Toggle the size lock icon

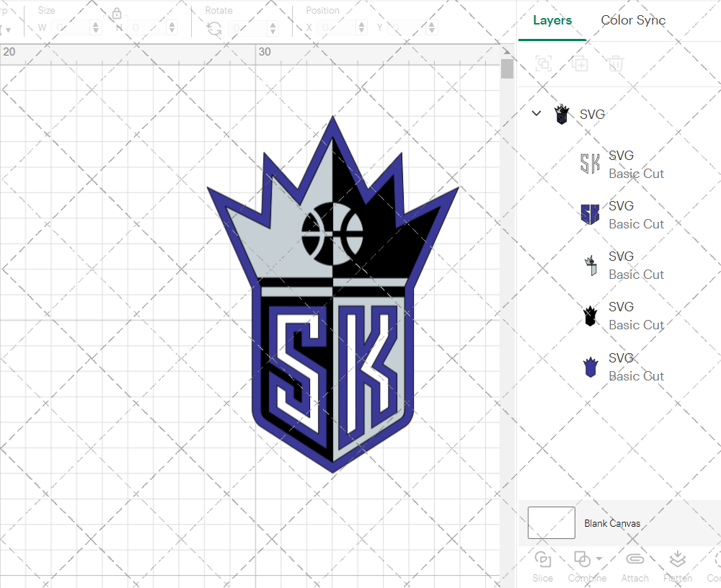tap(117, 14)
